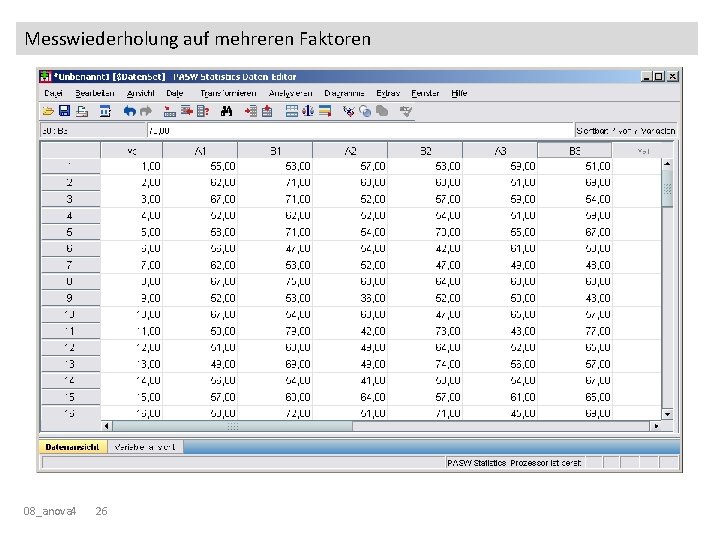Click the Insert variable icon

pyautogui.click(x=267, y=111)
